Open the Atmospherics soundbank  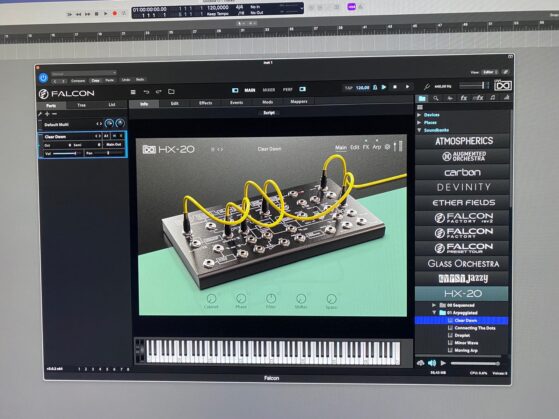pos(463,141)
